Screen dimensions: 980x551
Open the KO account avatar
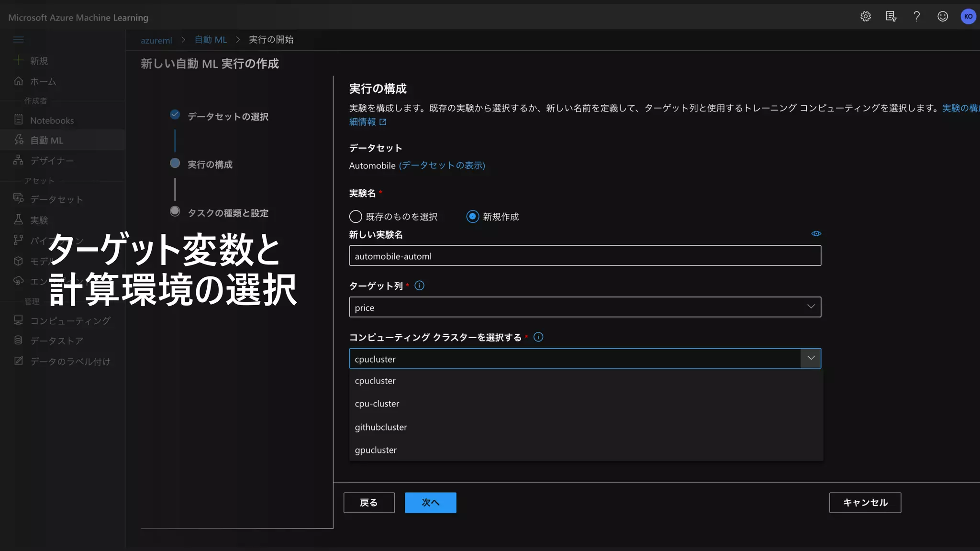point(968,16)
